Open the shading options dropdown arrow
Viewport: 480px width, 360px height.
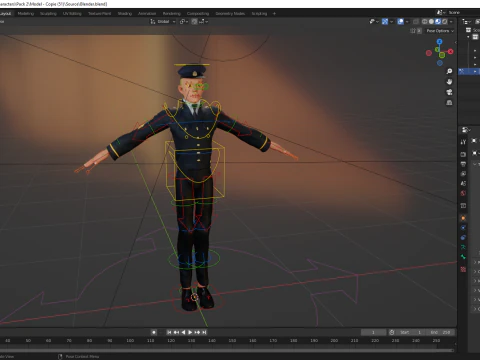coord(451,22)
